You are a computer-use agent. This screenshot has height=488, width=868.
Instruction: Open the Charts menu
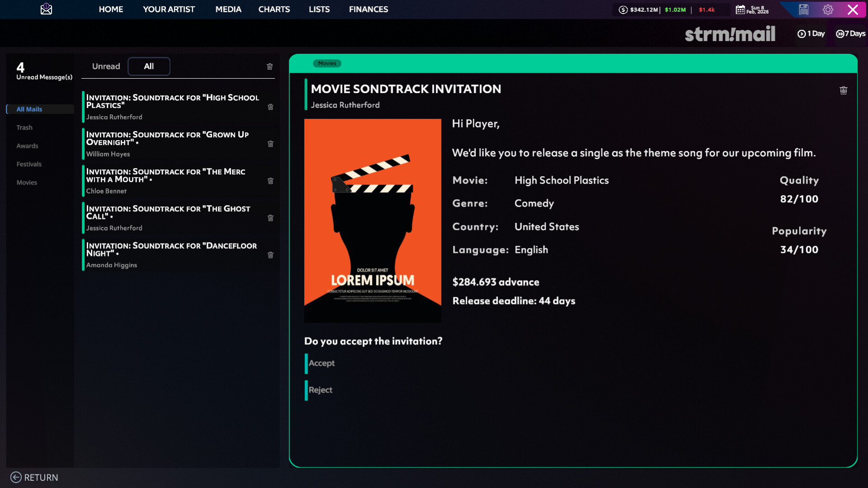(274, 9)
